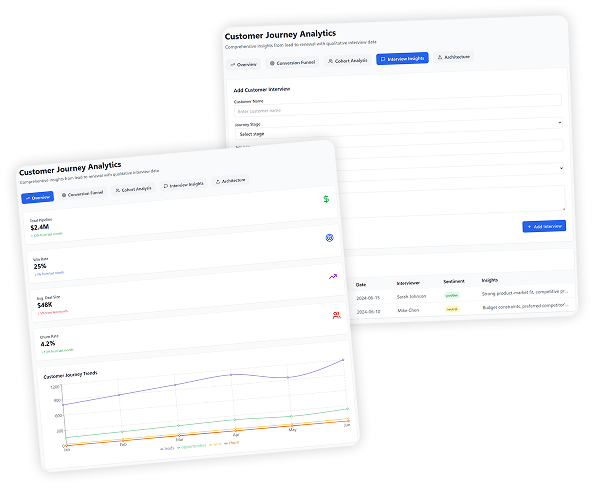Image resolution: width=594 pixels, height=488 pixels.
Task: Click the dropdown chevron below the Journey Stage field
Action: point(561,168)
